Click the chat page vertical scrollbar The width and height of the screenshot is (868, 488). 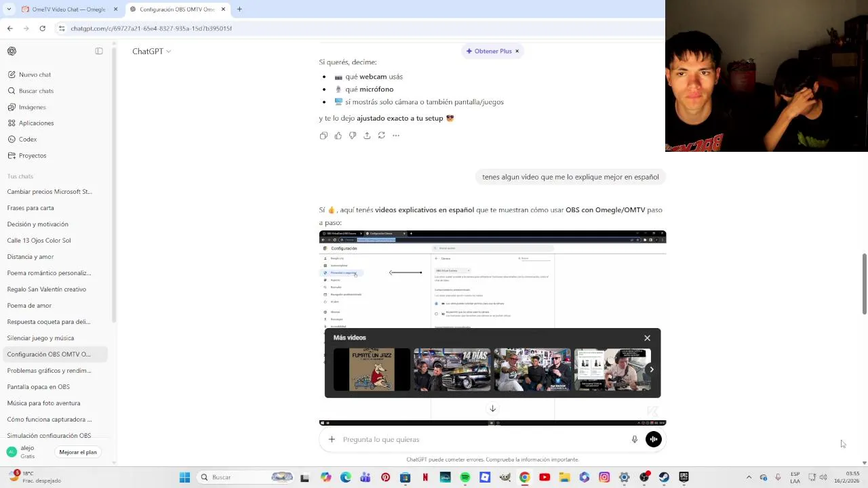864,285
